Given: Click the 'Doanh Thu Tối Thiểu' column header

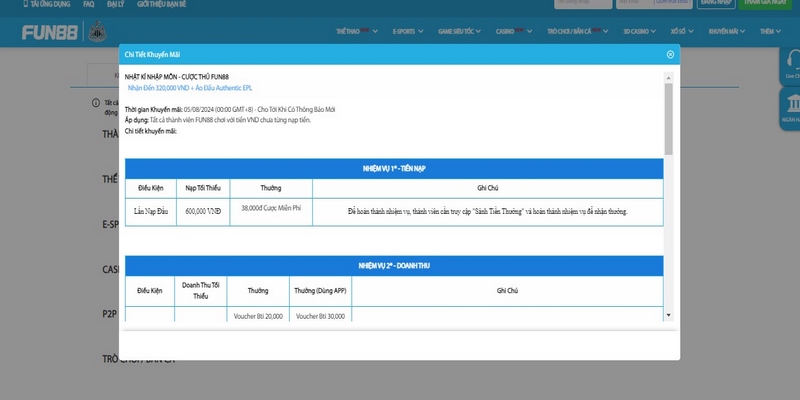Looking at the screenshot, I should pos(201,291).
